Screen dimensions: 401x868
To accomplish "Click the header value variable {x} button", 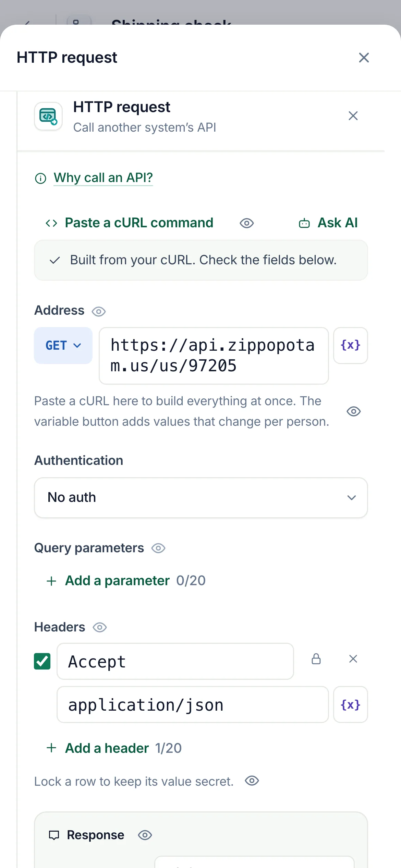I will [x=350, y=704].
